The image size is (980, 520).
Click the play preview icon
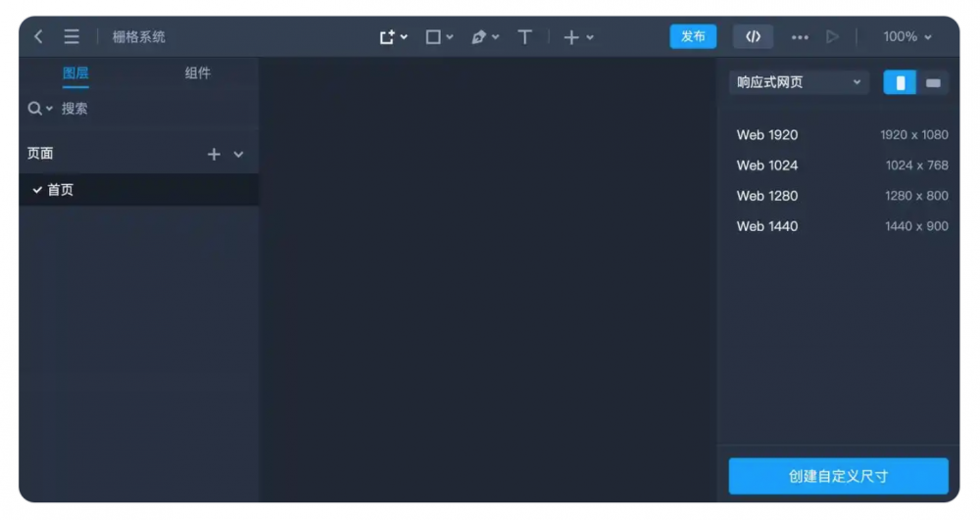tap(832, 37)
